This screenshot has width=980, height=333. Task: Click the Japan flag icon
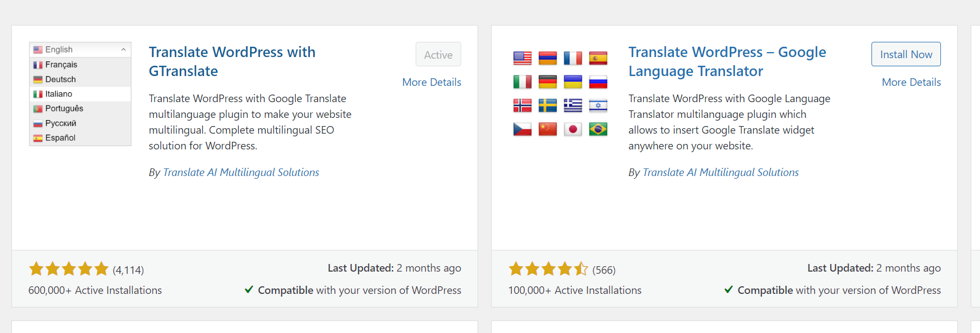click(x=572, y=129)
